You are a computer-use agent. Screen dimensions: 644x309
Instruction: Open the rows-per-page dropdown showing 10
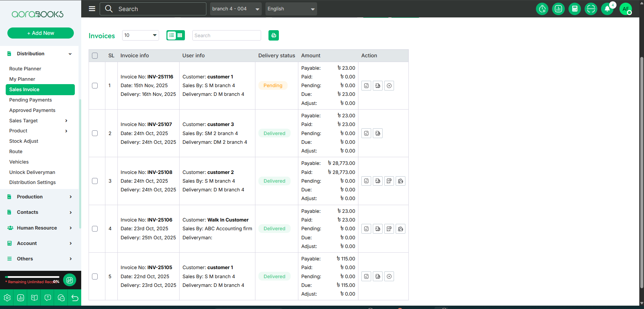point(140,35)
